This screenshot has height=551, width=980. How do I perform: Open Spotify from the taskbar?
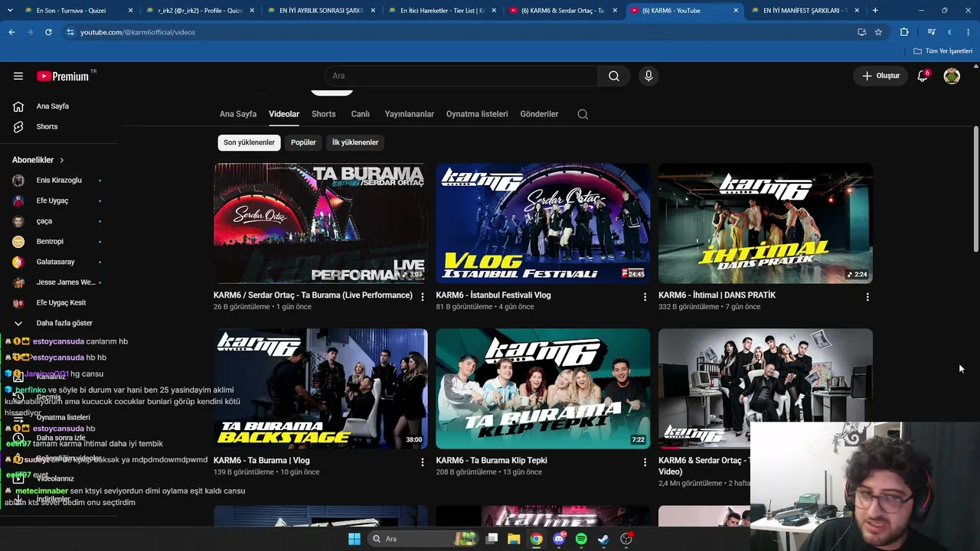coord(581,539)
